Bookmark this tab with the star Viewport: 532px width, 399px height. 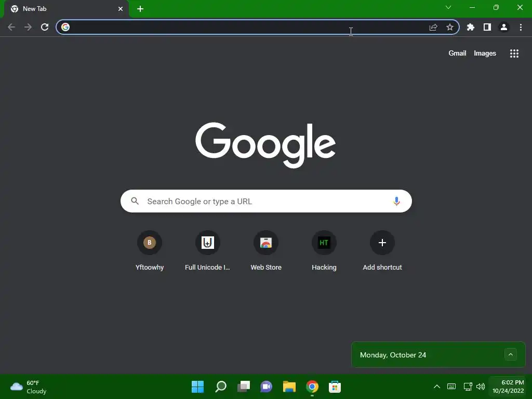pyautogui.click(x=450, y=27)
